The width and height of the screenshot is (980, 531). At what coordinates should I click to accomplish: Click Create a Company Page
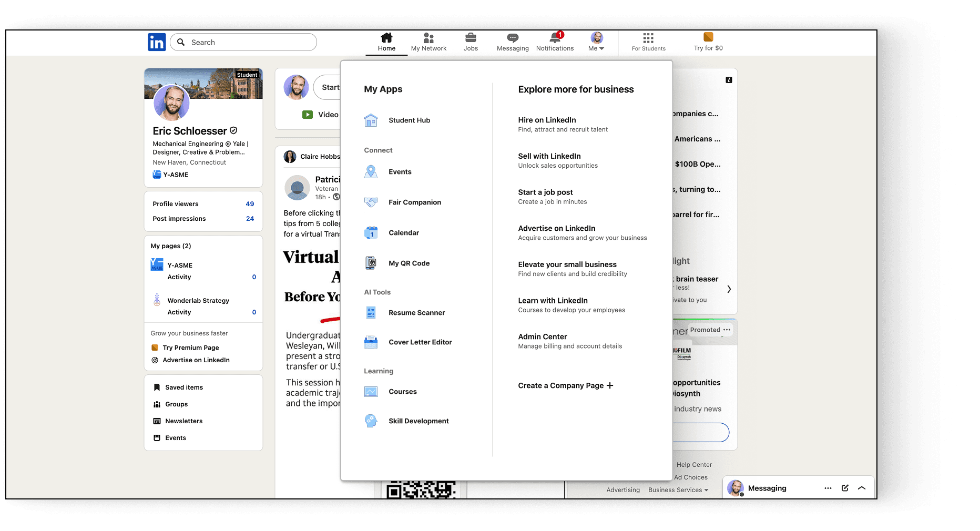tap(566, 385)
